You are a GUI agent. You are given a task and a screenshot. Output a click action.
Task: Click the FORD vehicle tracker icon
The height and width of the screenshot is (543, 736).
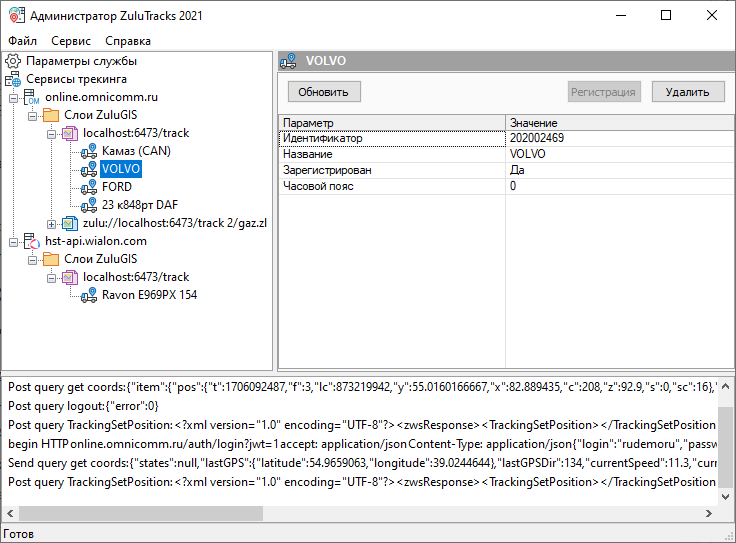coord(88,187)
